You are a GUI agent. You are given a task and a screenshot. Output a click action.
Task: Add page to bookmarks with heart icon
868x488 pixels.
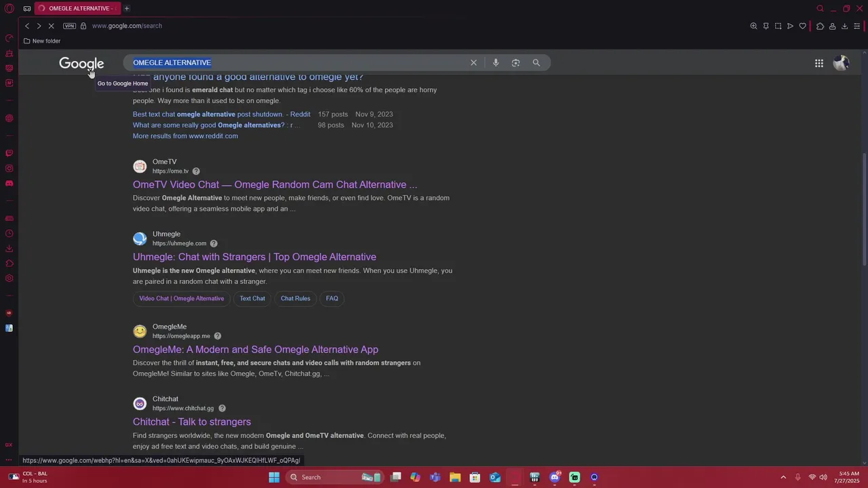coord(803,26)
